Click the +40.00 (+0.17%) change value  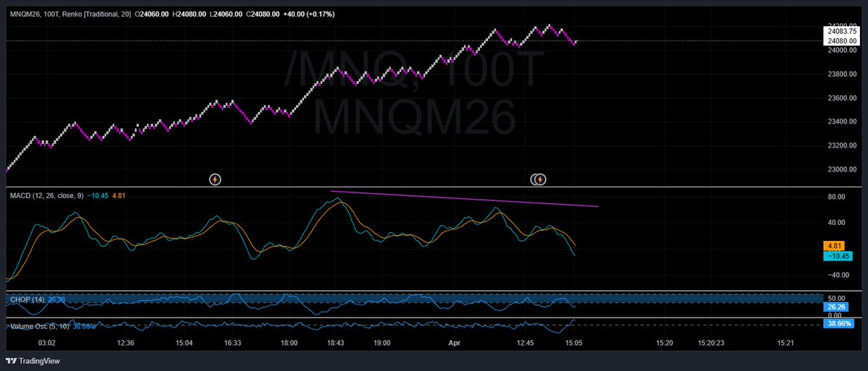tap(309, 14)
